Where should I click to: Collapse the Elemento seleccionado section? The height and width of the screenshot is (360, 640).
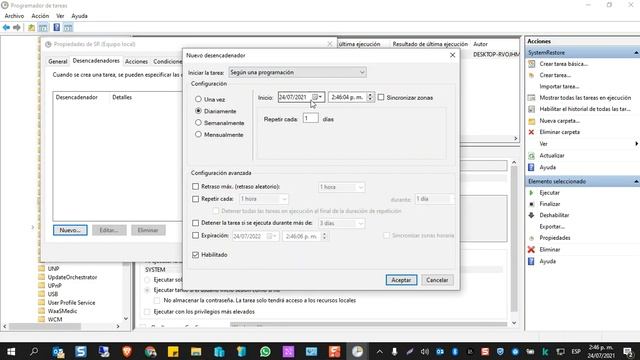[636, 181]
